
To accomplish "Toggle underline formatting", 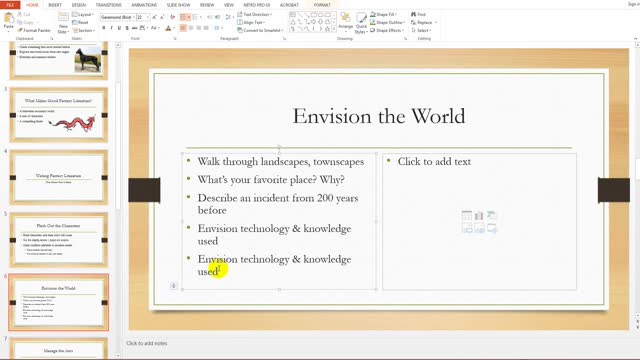I will (x=119, y=28).
